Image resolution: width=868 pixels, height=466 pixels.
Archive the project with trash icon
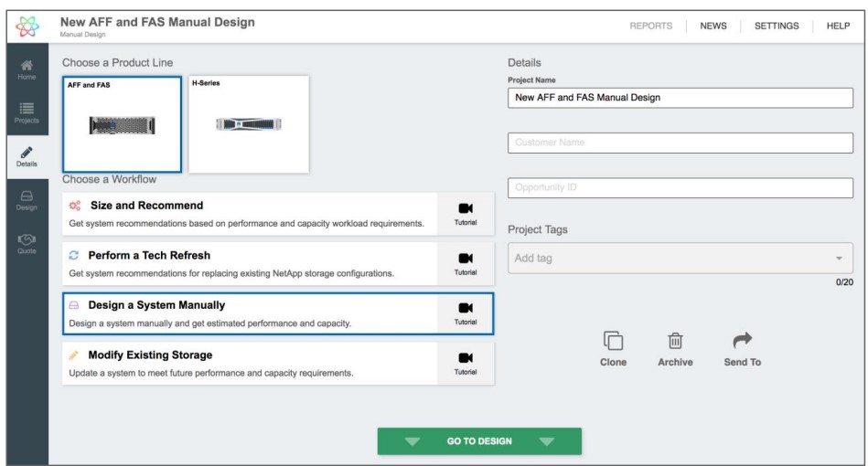coord(675,342)
